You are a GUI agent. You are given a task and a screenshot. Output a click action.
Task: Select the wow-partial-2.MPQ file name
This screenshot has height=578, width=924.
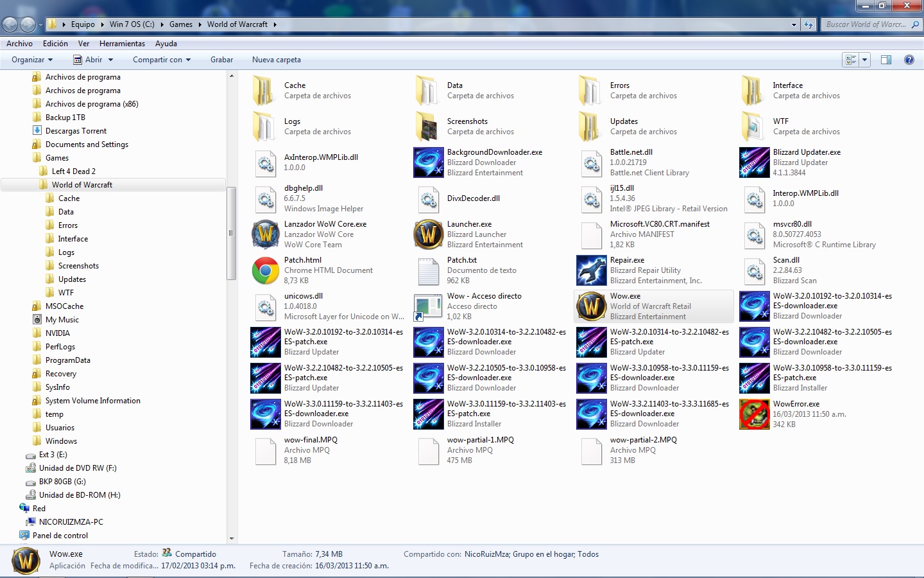point(644,440)
